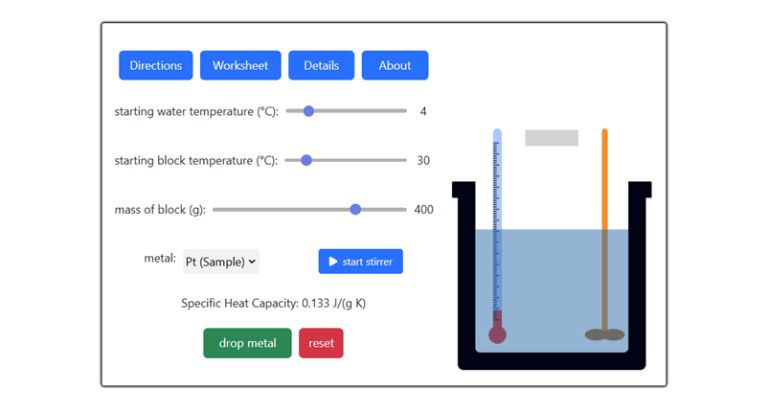768x413 pixels.
Task: Click the thermometer bulb in the water
Action: pyautogui.click(x=497, y=334)
